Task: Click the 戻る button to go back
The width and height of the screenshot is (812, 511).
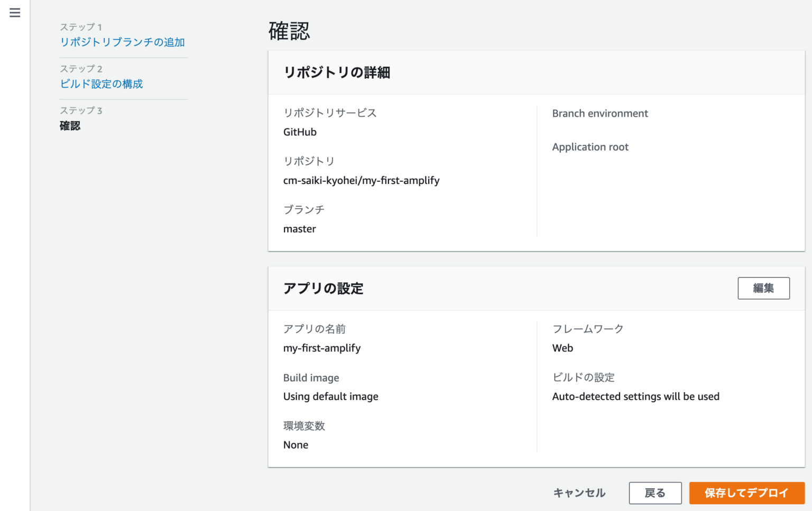Action: tap(655, 493)
